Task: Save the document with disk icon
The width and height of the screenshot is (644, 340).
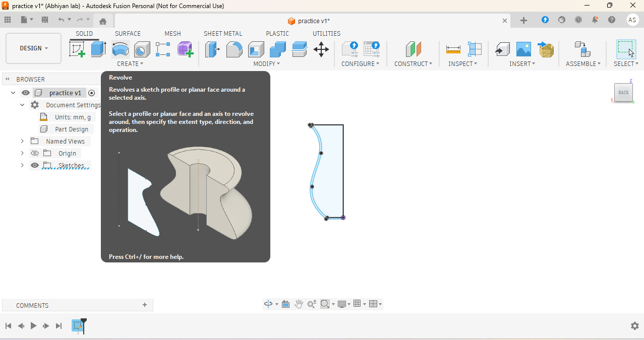Action: pyautogui.click(x=45, y=20)
